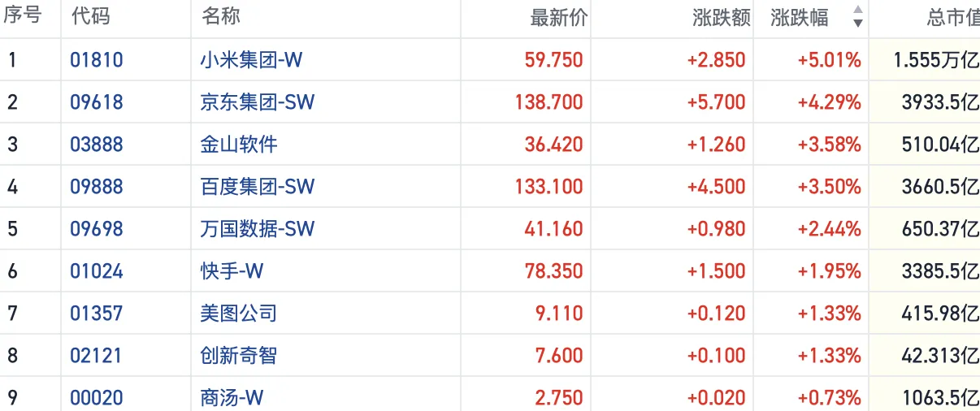Select the 代码 column header

[90, 17]
